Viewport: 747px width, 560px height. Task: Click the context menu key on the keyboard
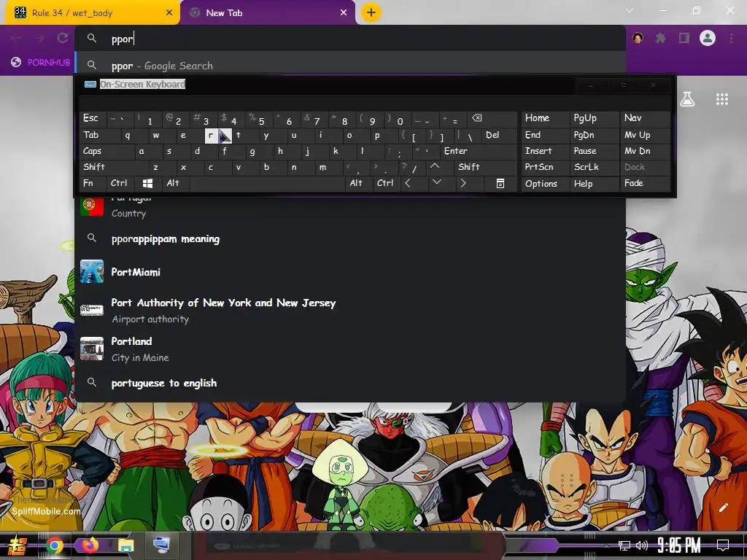(500, 184)
